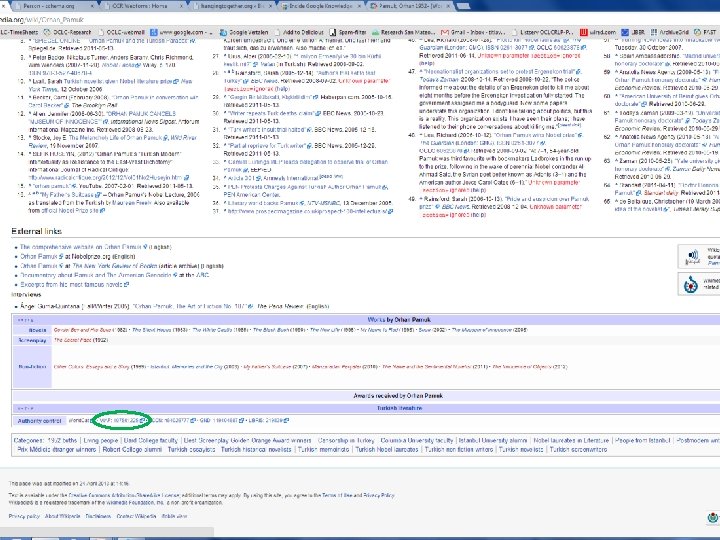Click 'The Secret Face' screenplay link

click(73, 340)
